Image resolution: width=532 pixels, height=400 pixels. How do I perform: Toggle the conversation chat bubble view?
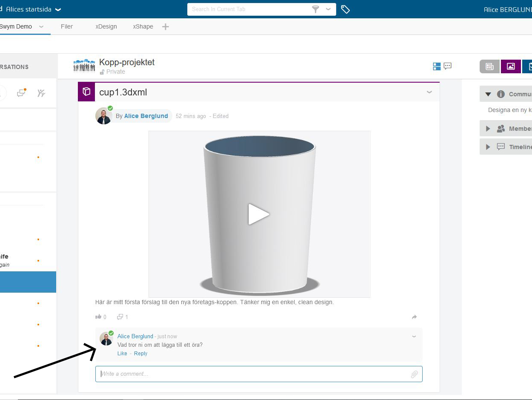click(447, 66)
